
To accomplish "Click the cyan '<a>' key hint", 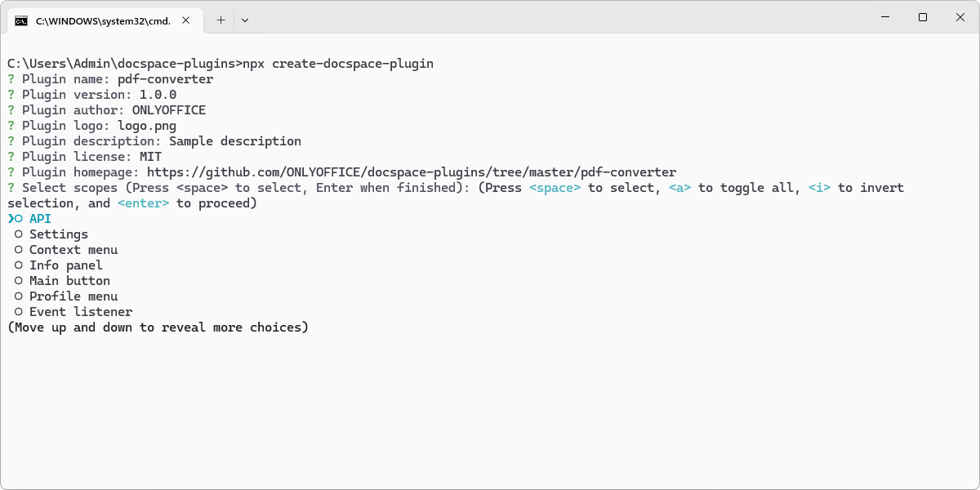I will coord(679,188).
